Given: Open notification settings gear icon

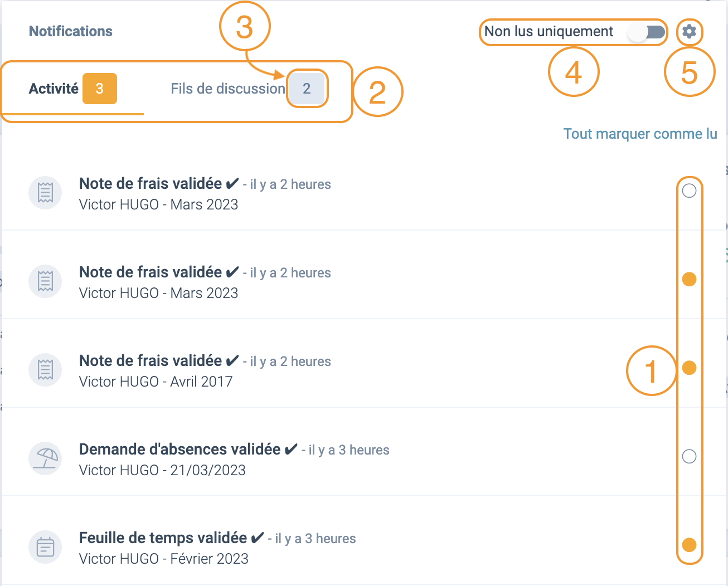Looking at the screenshot, I should (689, 31).
